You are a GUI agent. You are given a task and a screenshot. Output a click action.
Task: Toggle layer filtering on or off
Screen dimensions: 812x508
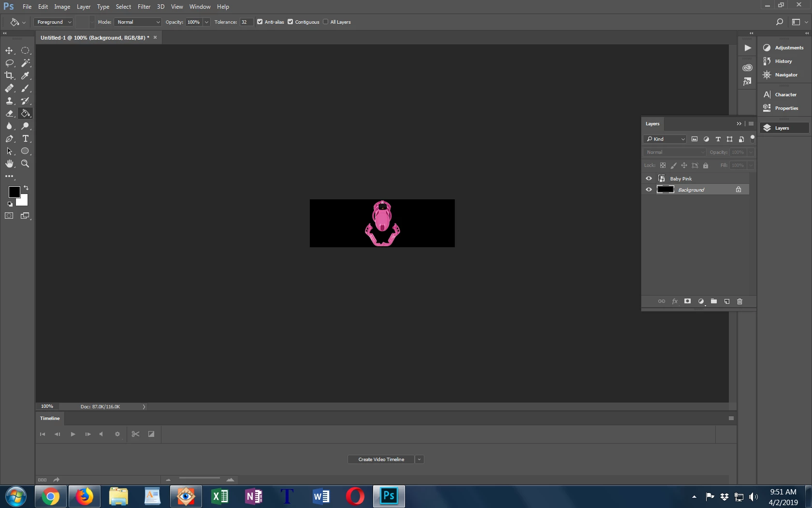752,138
